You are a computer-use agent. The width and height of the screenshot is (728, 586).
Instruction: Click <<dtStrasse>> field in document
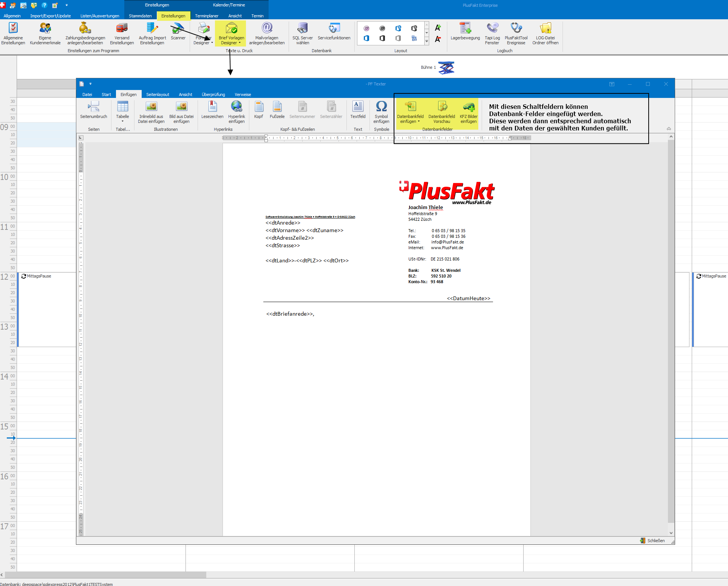pyautogui.click(x=283, y=245)
